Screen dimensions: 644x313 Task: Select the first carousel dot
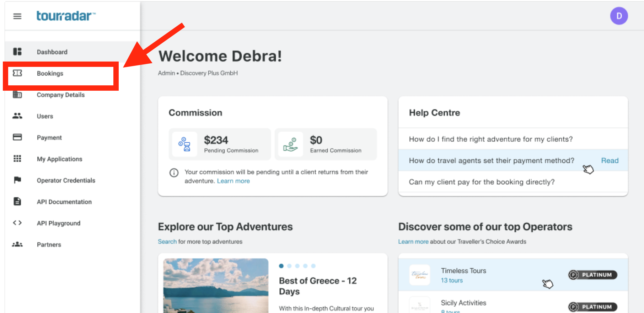(281, 266)
